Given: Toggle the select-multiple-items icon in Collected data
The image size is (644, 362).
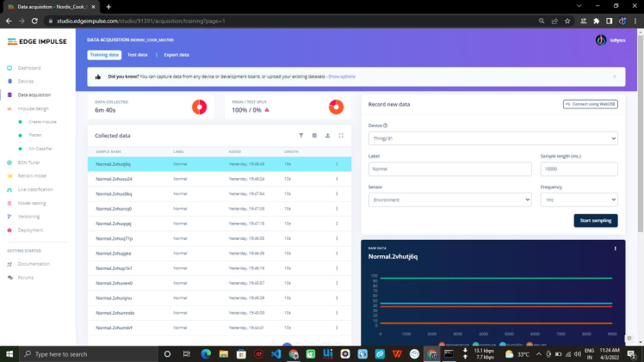Looking at the screenshot, I should pyautogui.click(x=314, y=135).
